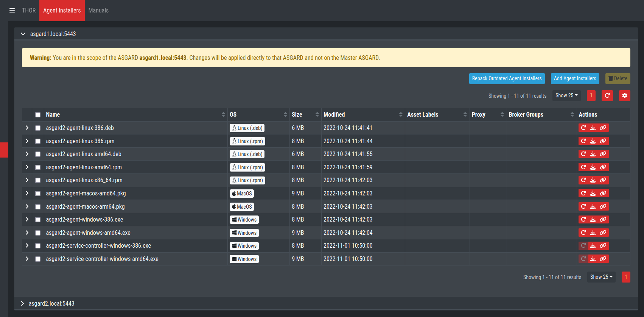644x317 pixels.
Task: Check asgard2-agent-linux-x86_64.rpm row checkbox
Action: point(38,180)
